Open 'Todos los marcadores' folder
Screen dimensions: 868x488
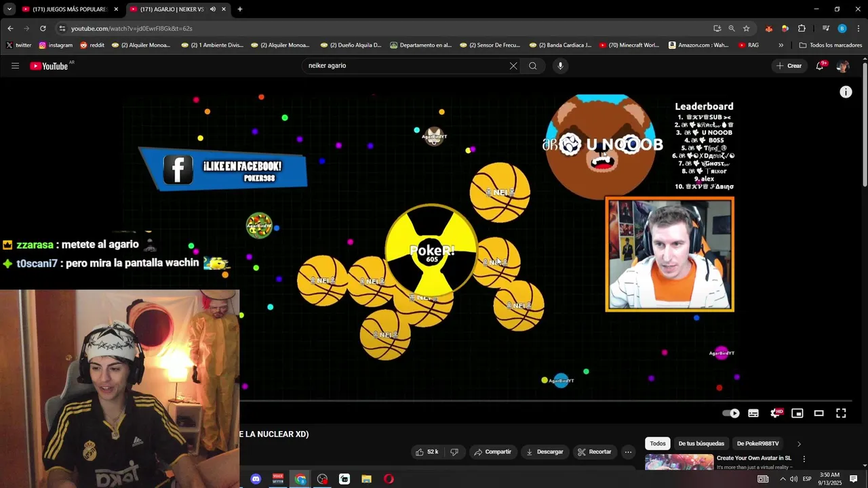831,45
